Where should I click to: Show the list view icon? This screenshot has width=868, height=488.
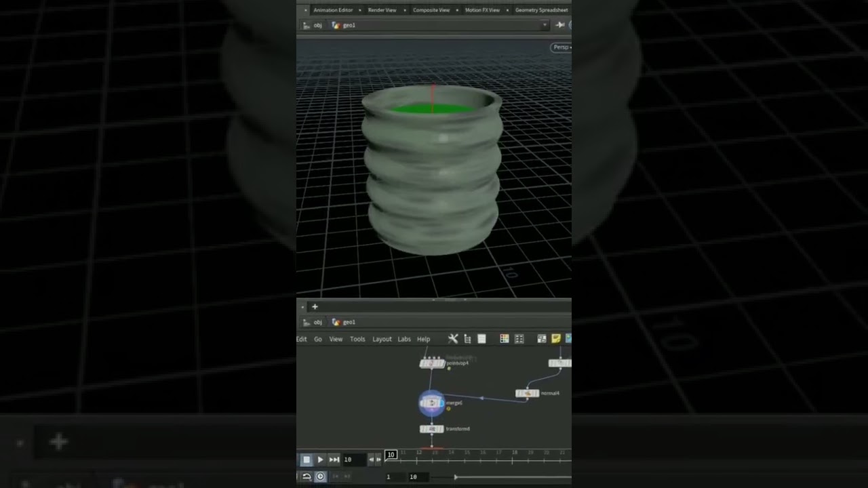[481, 339]
